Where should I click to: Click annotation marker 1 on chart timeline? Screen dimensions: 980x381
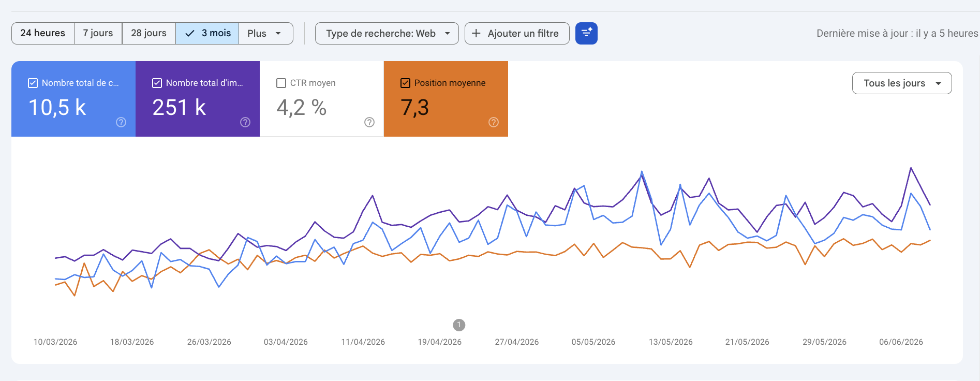coord(459,325)
